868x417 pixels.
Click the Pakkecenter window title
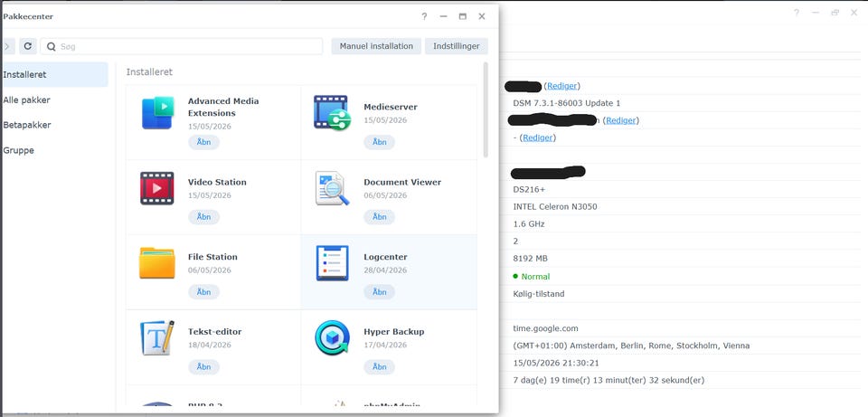(x=28, y=16)
